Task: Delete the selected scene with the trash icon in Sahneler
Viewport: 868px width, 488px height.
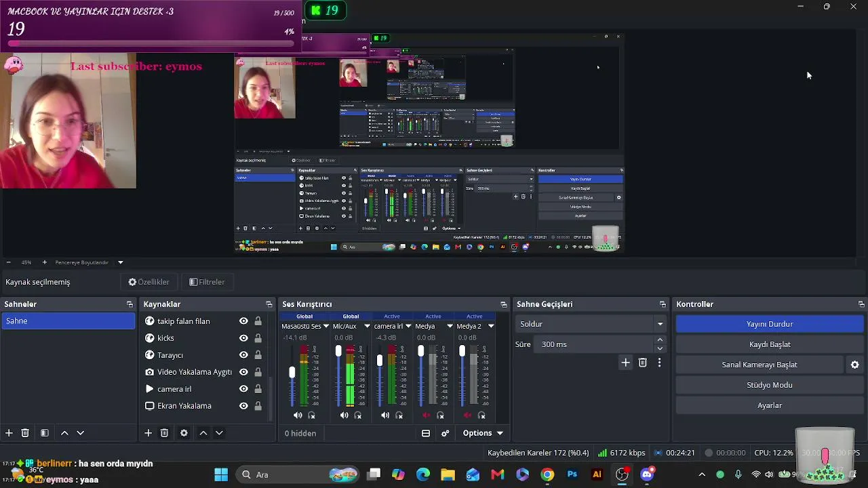Action: click(x=25, y=433)
